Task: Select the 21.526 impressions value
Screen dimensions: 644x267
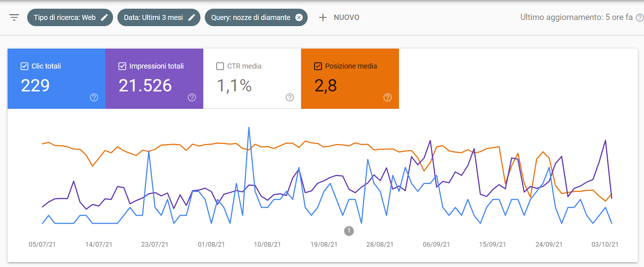Action: 145,86
